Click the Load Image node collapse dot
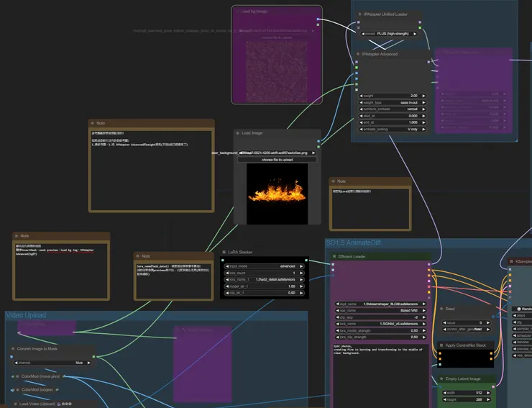This screenshot has width=532, height=408. point(237,133)
